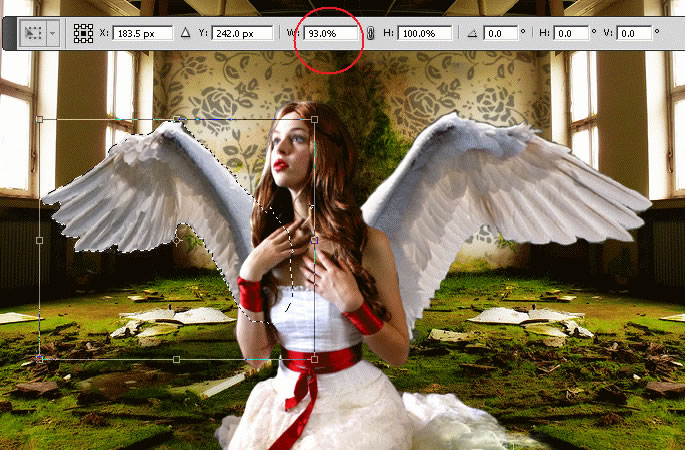Click the "W:" label beside the width field

[293, 33]
